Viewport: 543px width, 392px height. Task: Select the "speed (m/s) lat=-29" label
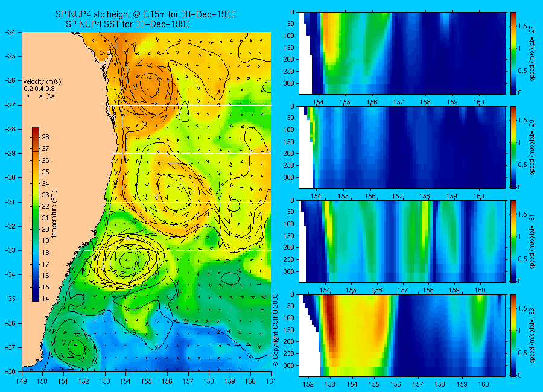[533, 148]
